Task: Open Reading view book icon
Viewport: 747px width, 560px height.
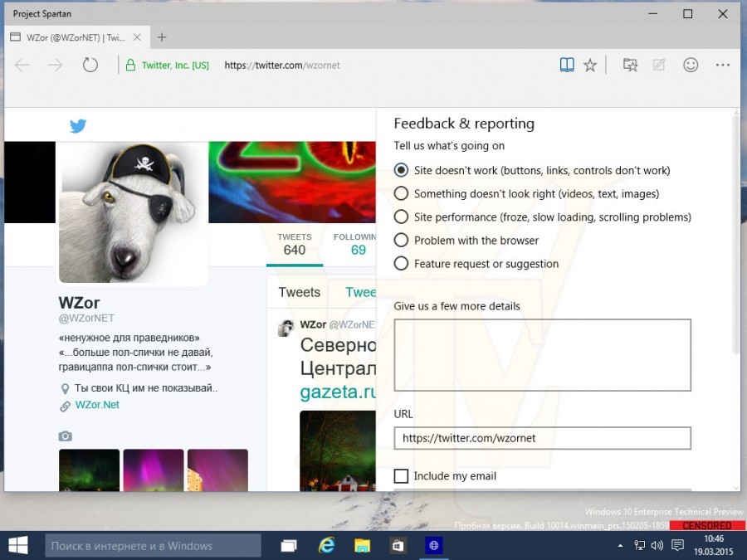Action: click(567, 65)
